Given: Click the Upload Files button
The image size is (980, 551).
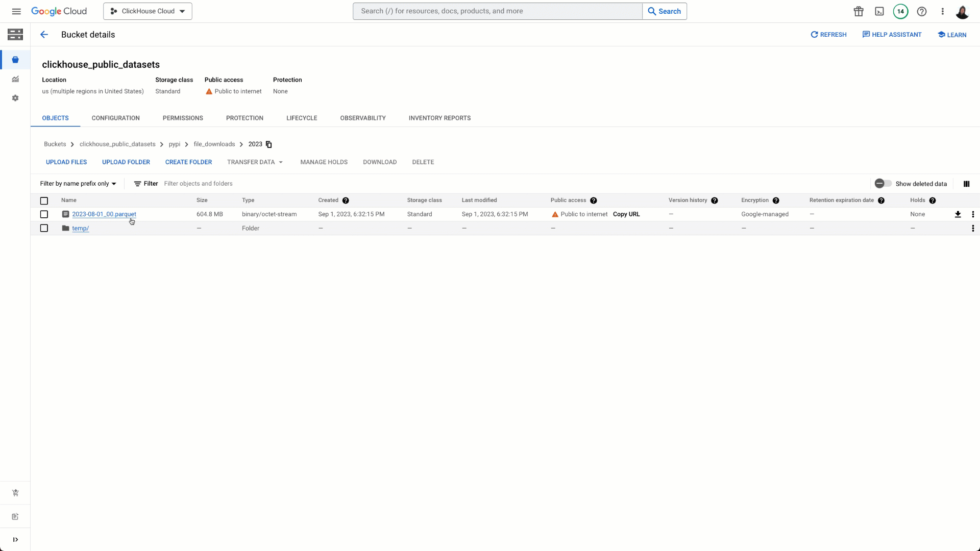Looking at the screenshot, I should [x=66, y=162].
